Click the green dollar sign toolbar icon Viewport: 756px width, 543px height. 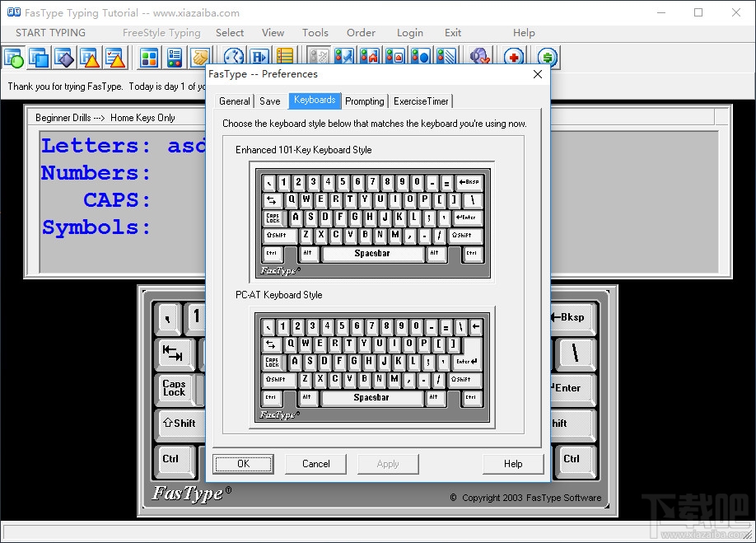[548, 57]
